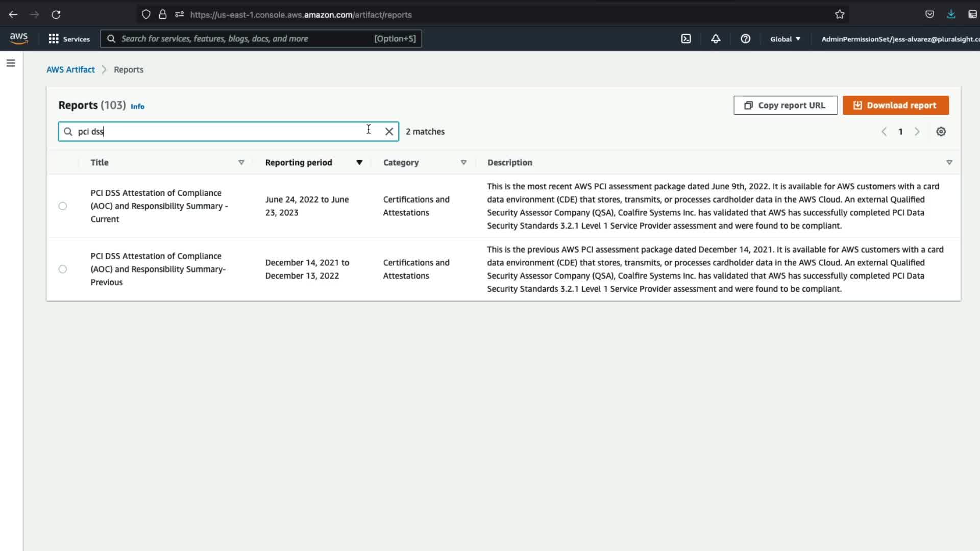
Task: Open the notifications bell
Action: tap(716, 39)
